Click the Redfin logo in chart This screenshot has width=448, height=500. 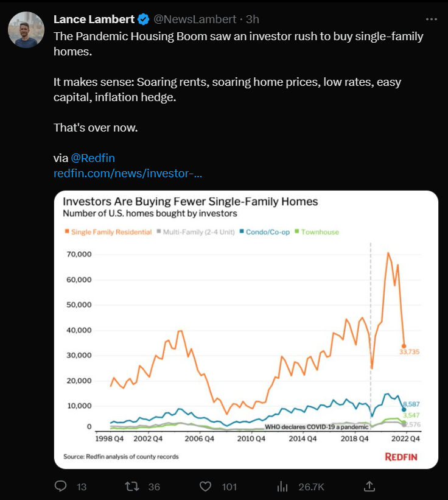(401, 457)
